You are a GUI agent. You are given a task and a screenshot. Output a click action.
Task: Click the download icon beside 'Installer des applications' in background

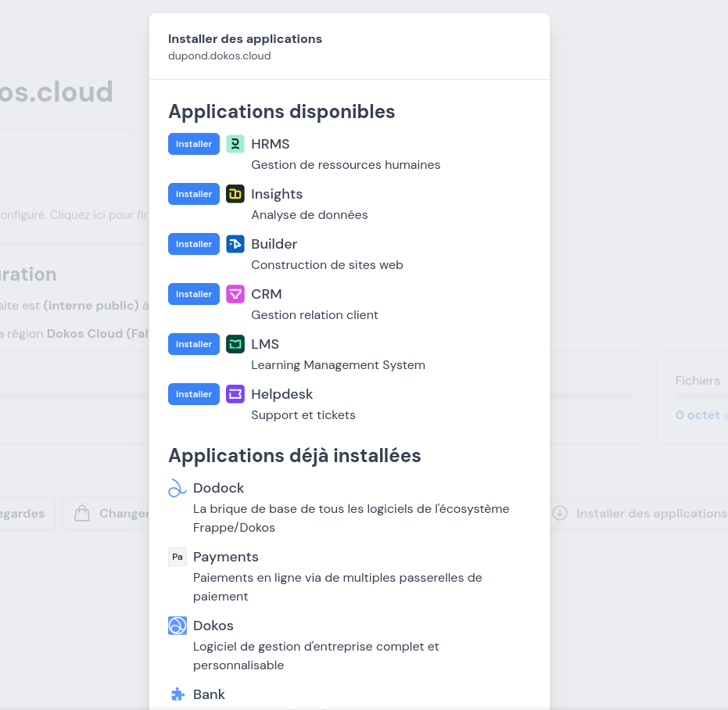tap(560, 513)
